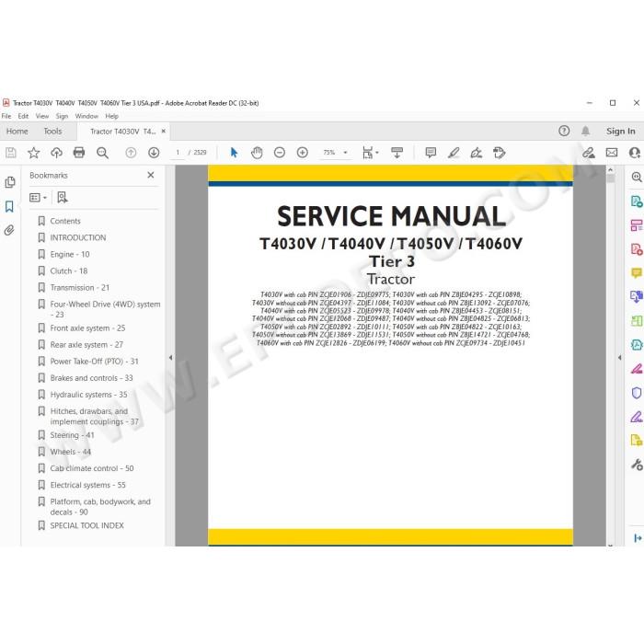Select the Highlight text pen tool
The width and height of the screenshot is (644, 644).
[454, 153]
